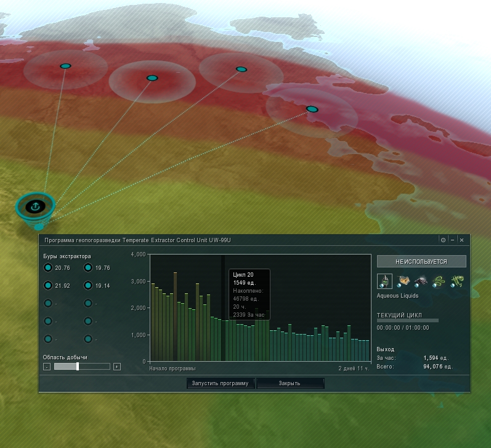
Task: Click the 'Буры экстрактора' section heading
Action: pyautogui.click(x=67, y=256)
